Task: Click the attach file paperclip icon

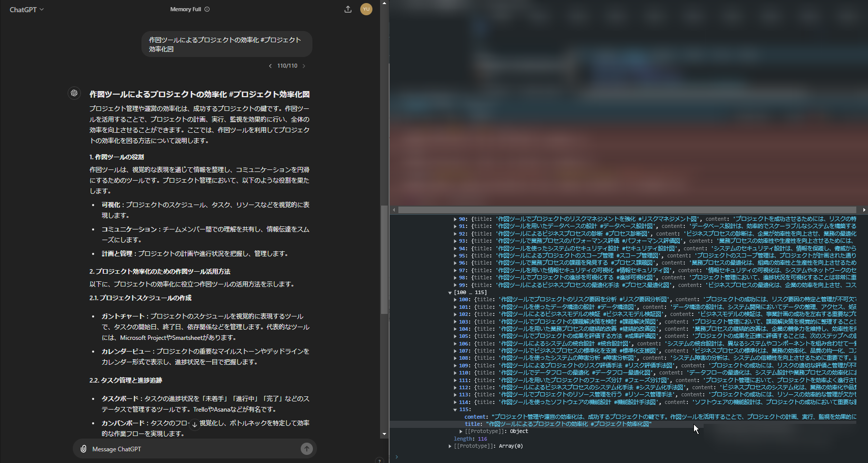Action: [x=83, y=449]
